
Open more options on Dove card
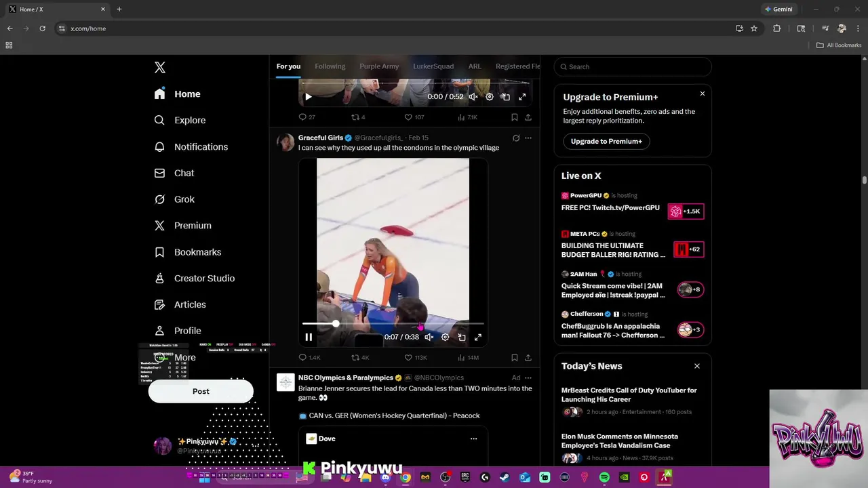(473, 439)
